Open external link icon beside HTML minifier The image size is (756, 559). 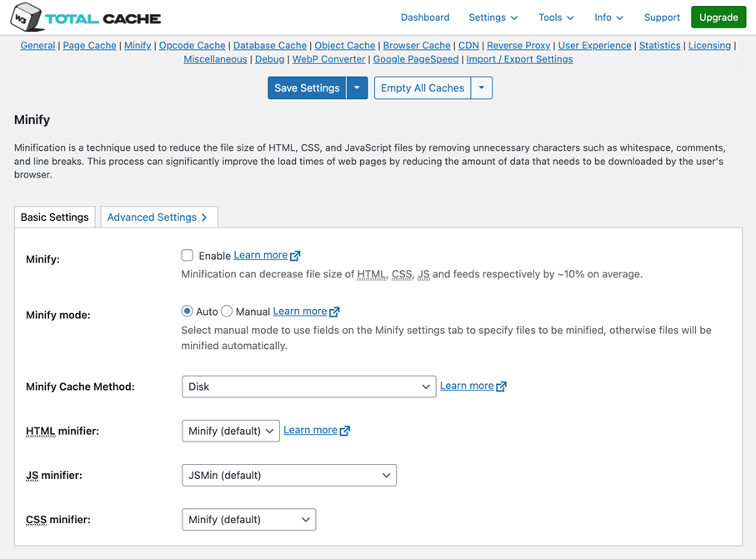tap(345, 431)
